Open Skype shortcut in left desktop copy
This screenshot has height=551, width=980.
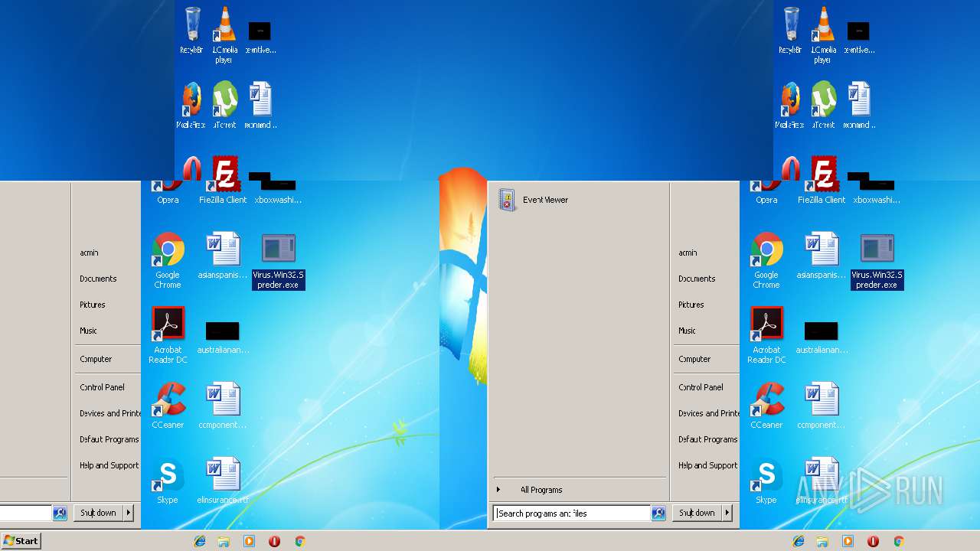tap(168, 481)
